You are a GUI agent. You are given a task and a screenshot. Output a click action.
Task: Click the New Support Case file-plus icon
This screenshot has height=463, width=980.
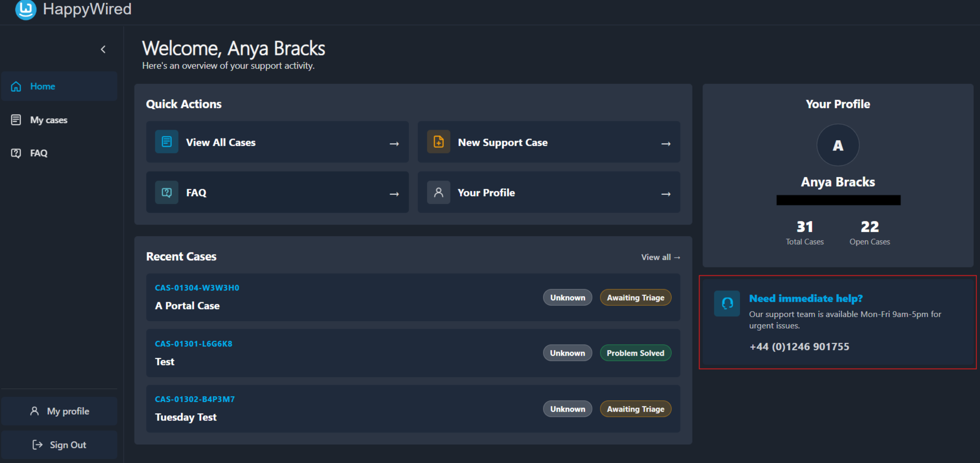pyautogui.click(x=439, y=142)
